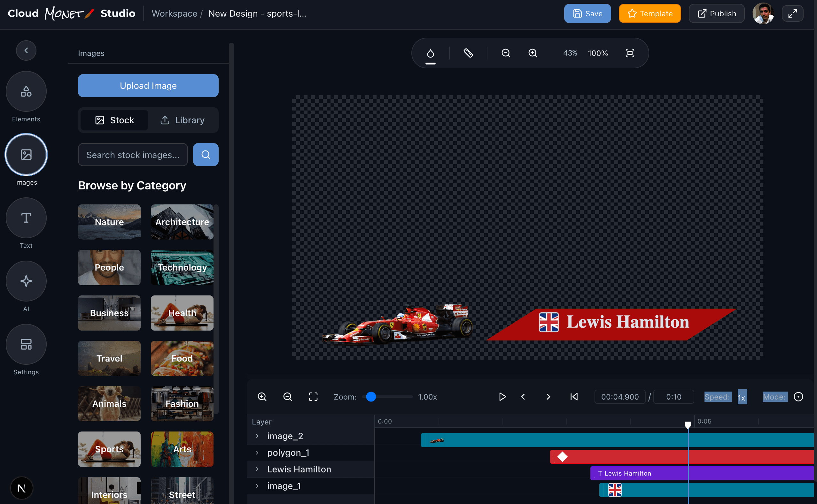Viewport: 817px width, 504px height.
Task: Open the Elements panel
Action: [26, 91]
